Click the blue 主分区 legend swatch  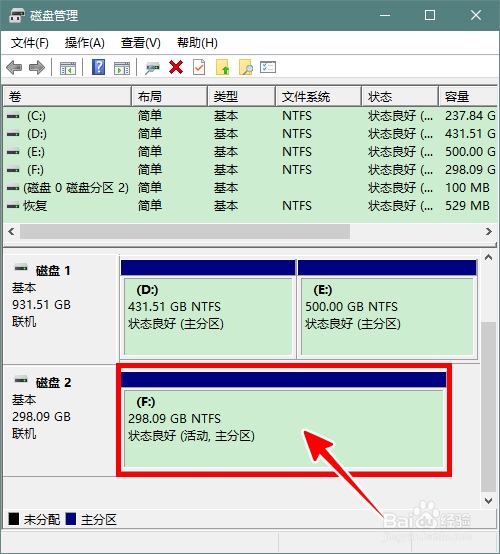tap(71, 519)
